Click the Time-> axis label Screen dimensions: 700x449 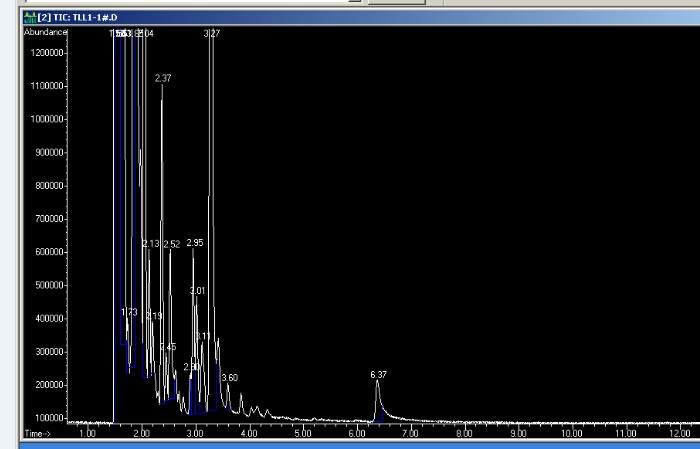(x=38, y=433)
